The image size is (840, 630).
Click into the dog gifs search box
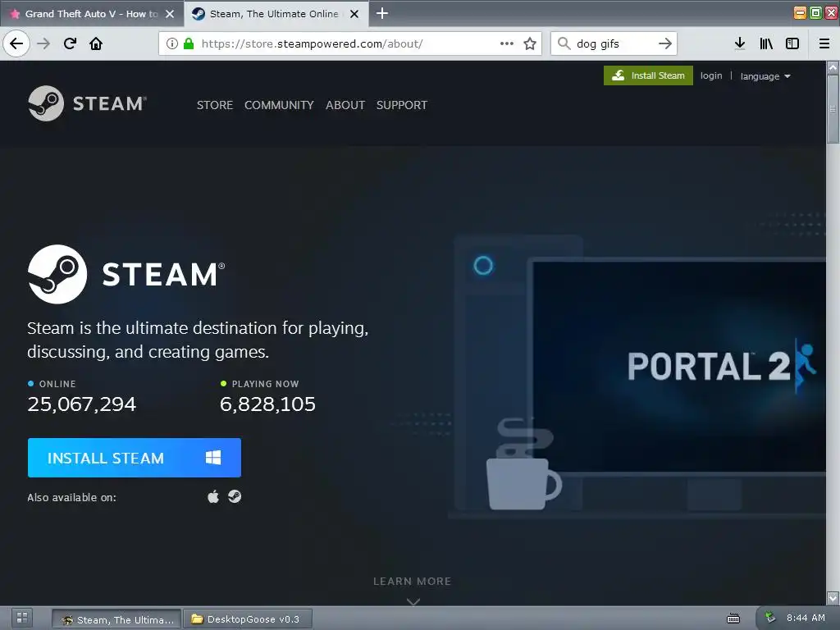click(x=614, y=43)
